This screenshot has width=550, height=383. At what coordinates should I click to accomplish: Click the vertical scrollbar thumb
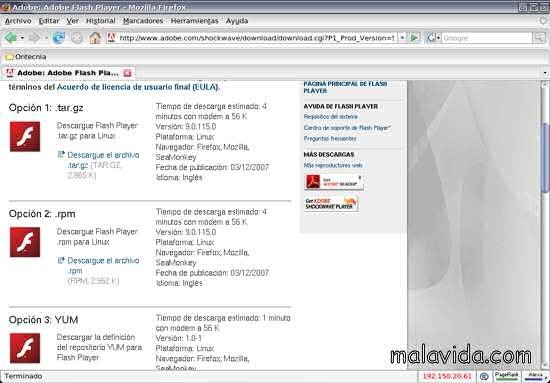pos(545,157)
